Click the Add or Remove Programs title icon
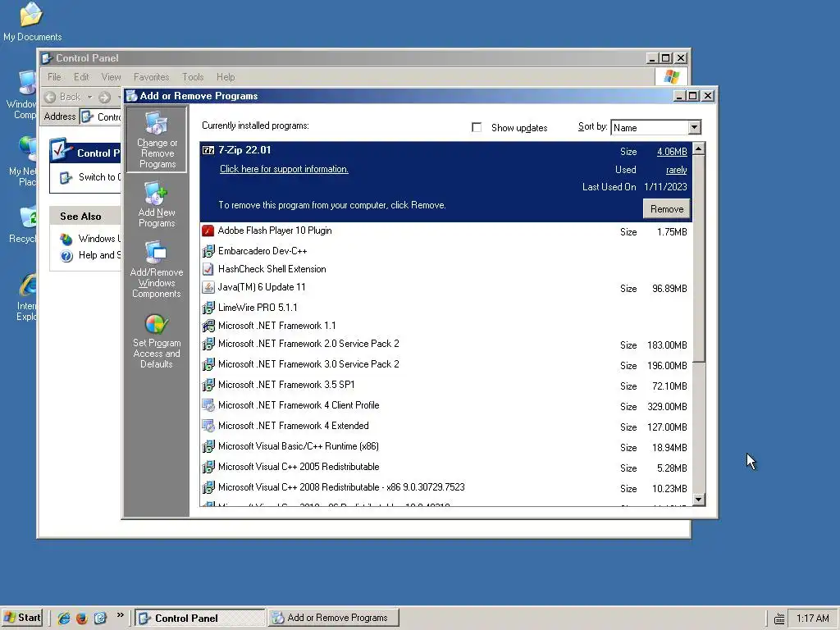The width and height of the screenshot is (840, 630). pos(131,96)
